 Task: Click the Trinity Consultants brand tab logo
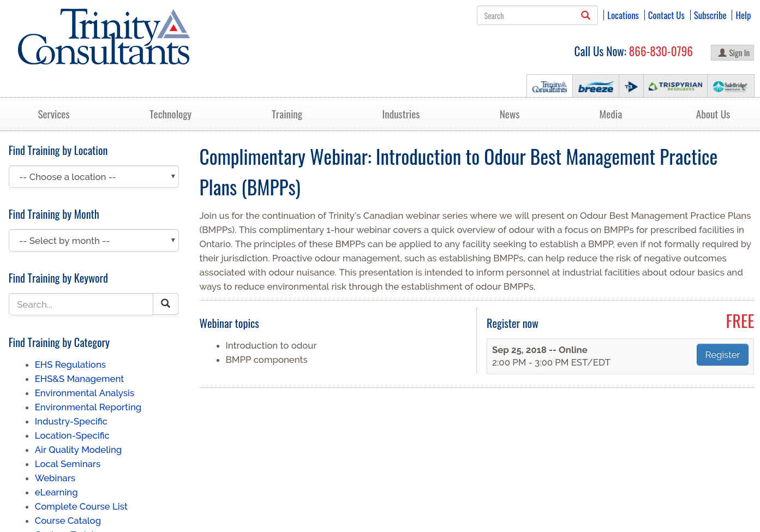[x=549, y=86]
